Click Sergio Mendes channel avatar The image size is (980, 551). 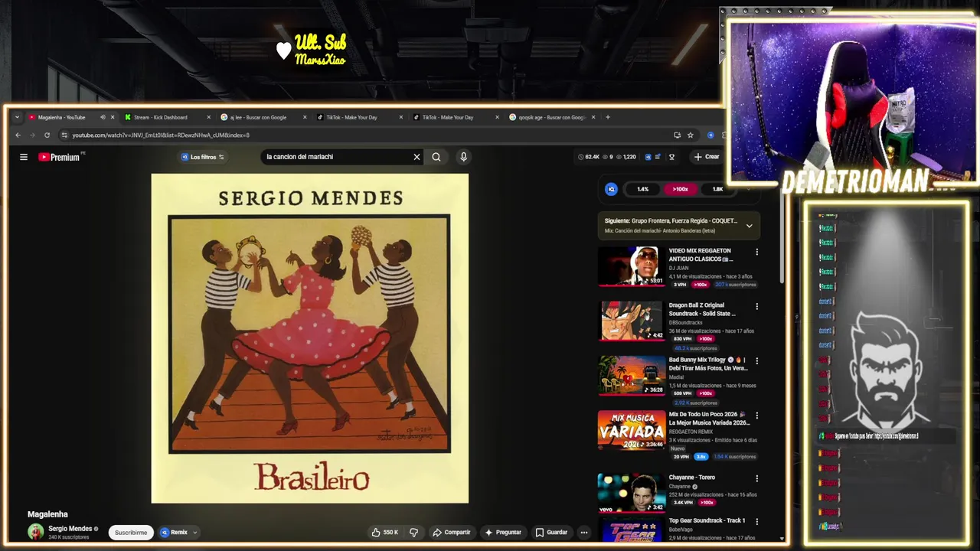(35, 532)
